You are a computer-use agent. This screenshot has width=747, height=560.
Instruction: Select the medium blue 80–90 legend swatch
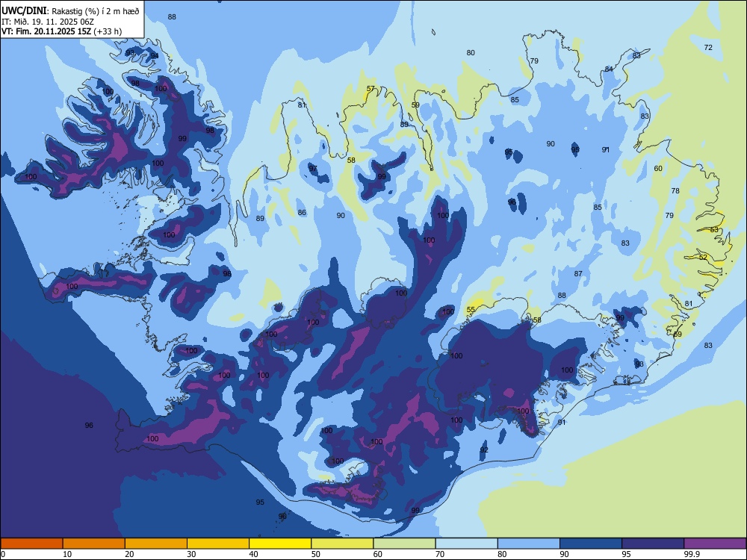tap(529, 544)
